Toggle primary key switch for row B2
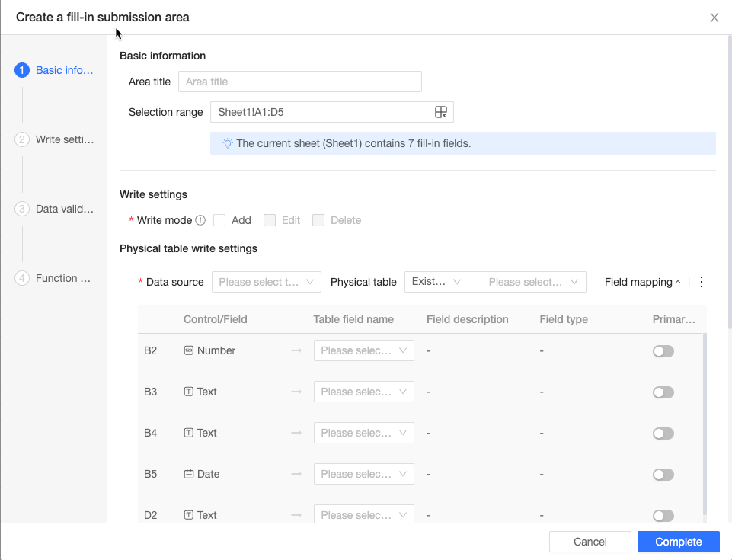This screenshot has width=732, height=560. (x=663, y=351)
